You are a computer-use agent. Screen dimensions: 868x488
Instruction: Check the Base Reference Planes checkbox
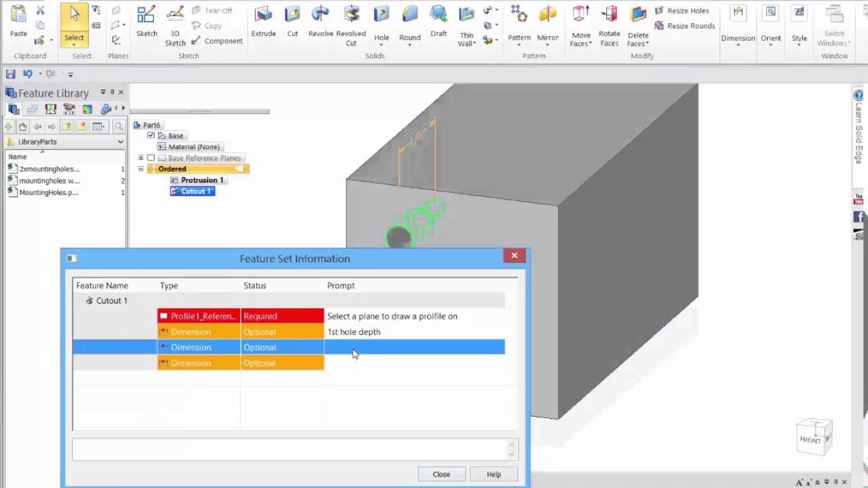point(151,158)
